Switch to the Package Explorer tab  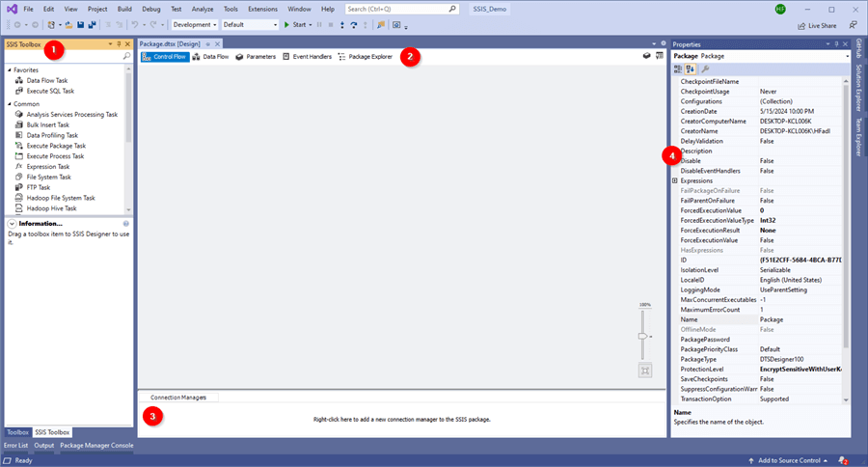tap(366, 57)
